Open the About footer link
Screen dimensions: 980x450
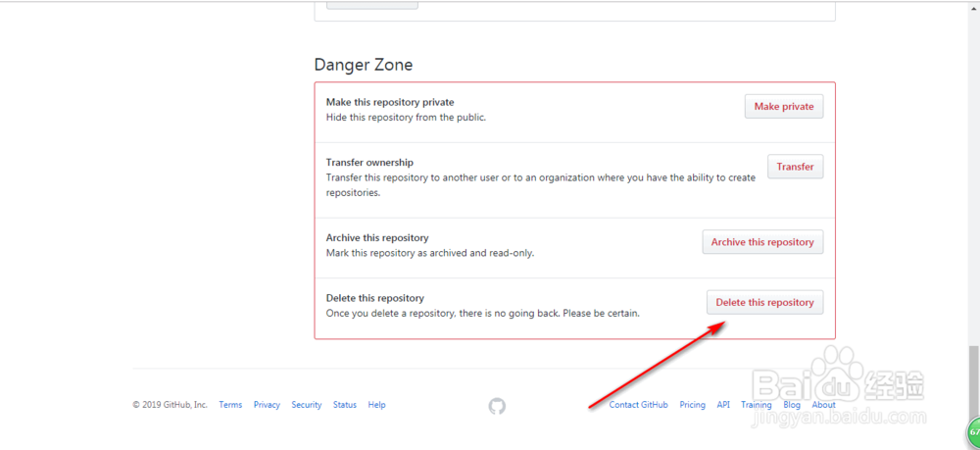click(824, 405)
